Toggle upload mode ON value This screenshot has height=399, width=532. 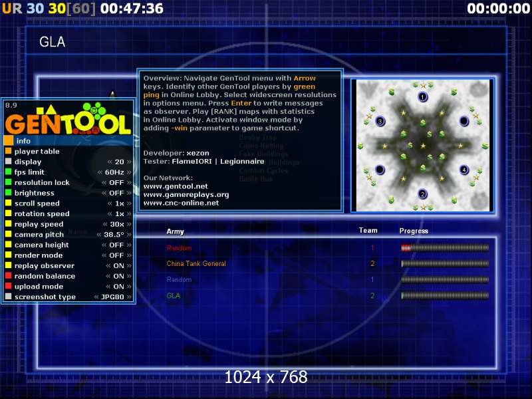118,287
